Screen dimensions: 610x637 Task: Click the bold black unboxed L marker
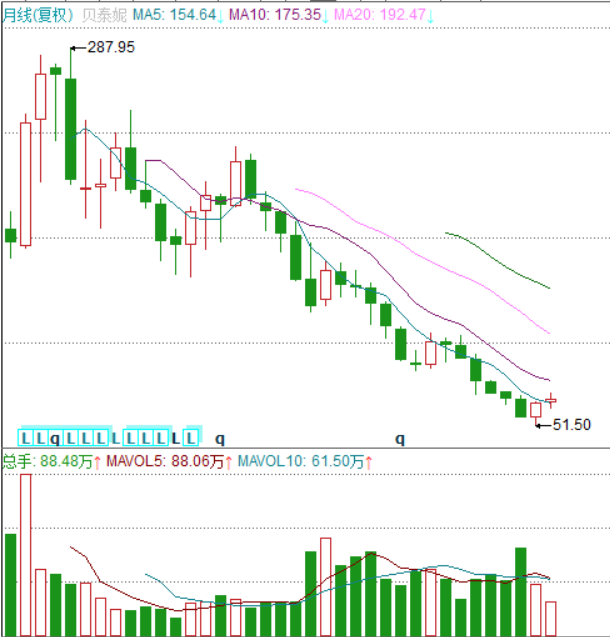pyautogui.click(x=175, y=438)
